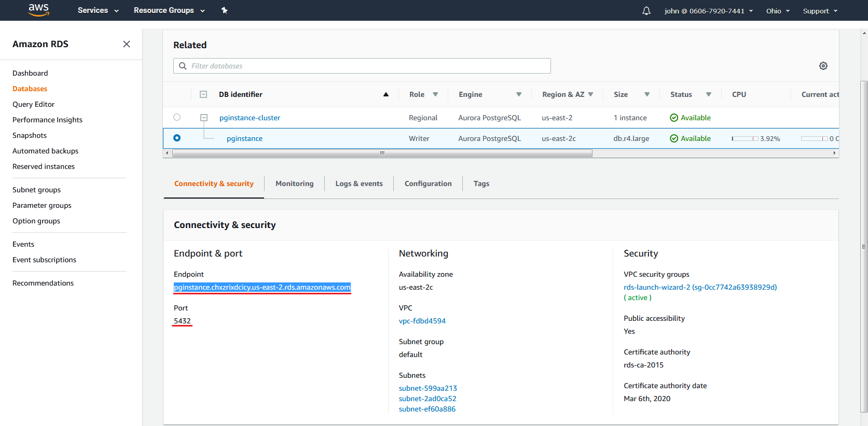Click the port value 5432

pyautogui.click(x=182, y=321)
